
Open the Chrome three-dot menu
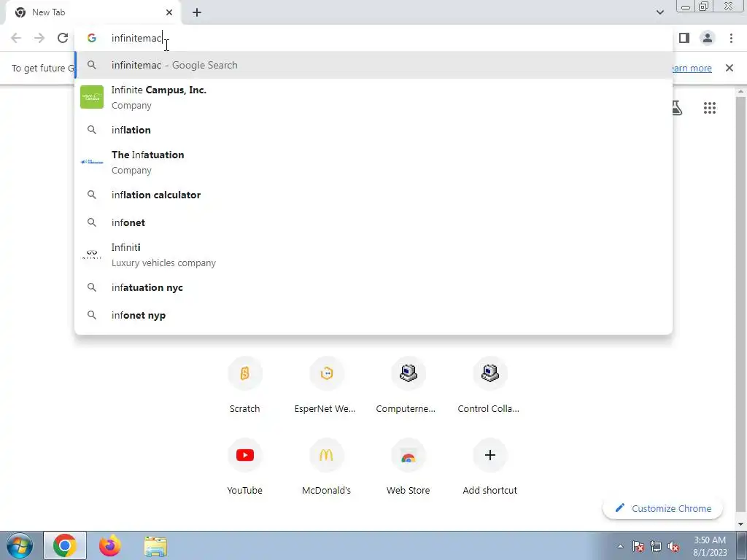tap(731, 38)
